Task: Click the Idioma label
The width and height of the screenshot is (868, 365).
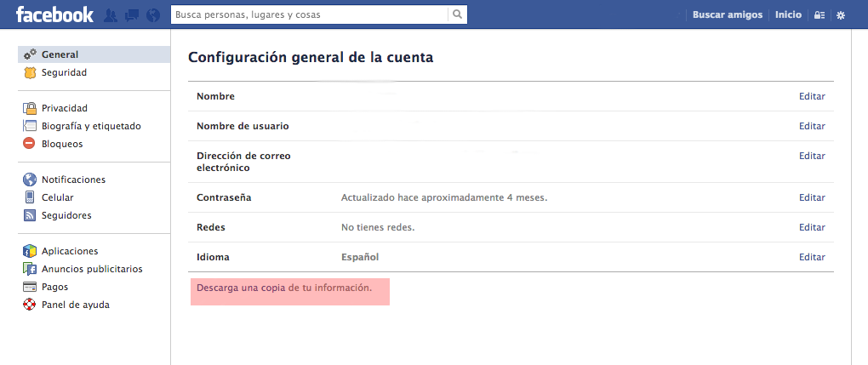Action: 213,257
